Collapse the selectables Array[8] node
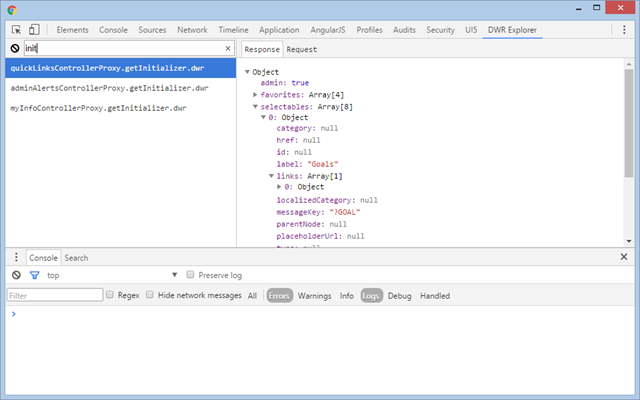The width and height of the screenshot is (640, 400). [x=256, y=106]
